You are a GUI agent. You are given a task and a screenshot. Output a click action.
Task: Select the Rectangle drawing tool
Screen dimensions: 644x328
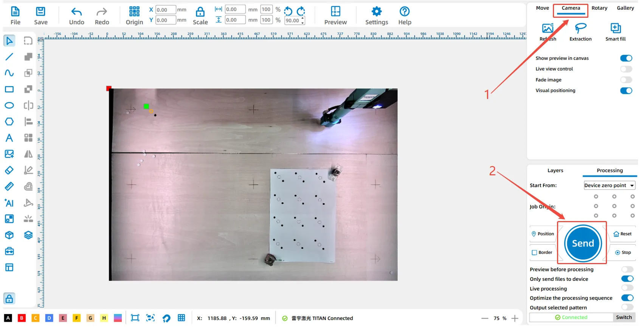[x=9, y=89]
